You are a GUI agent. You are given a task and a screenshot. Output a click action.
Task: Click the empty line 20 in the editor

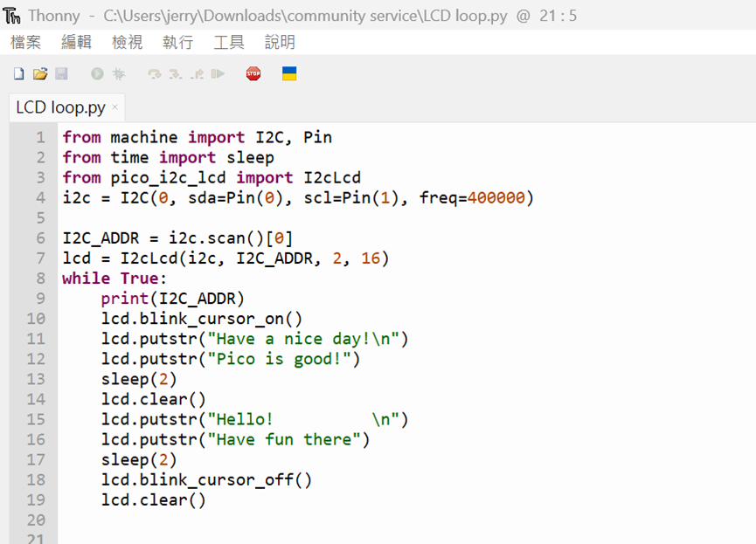[x=407, y=520]
